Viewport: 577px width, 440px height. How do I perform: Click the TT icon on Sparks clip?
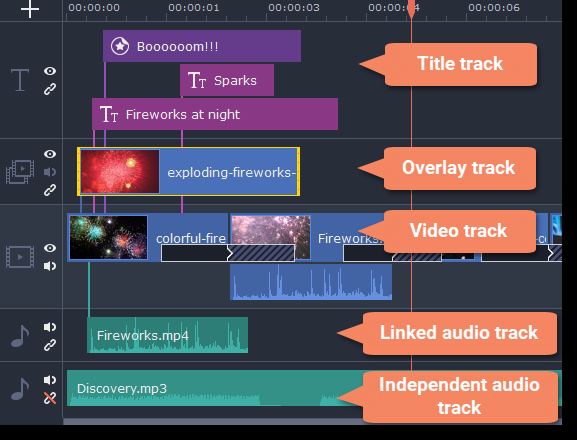tap(197, 80)
